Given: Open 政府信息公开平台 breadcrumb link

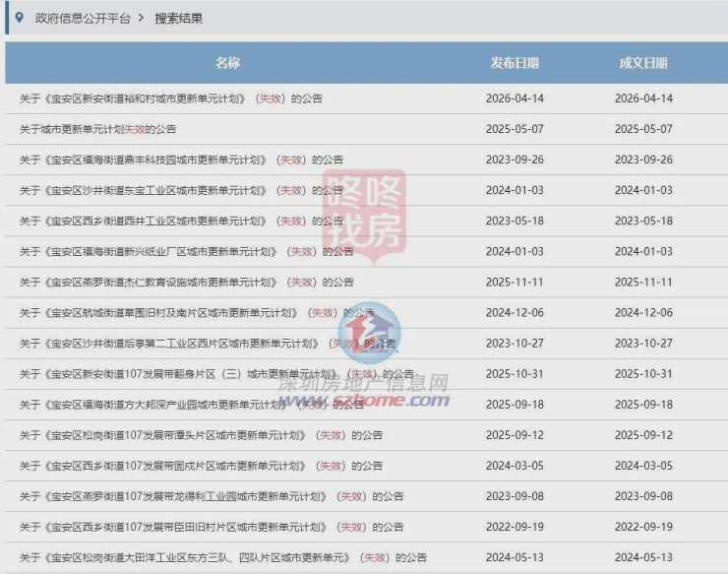Looking at the screenshot, I should (83, 19).
